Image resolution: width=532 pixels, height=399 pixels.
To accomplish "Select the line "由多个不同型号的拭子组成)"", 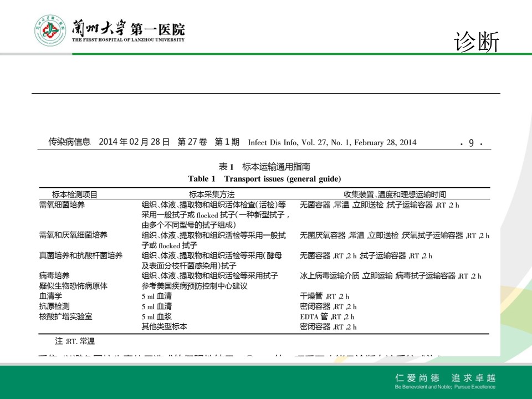I will (x=188, y=225).
